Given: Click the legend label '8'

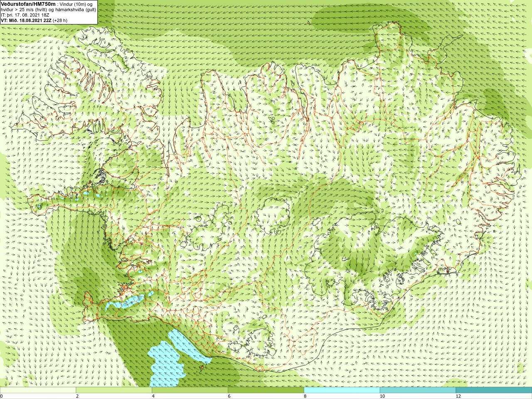Looking at the screenshot, I should point(305,396).
